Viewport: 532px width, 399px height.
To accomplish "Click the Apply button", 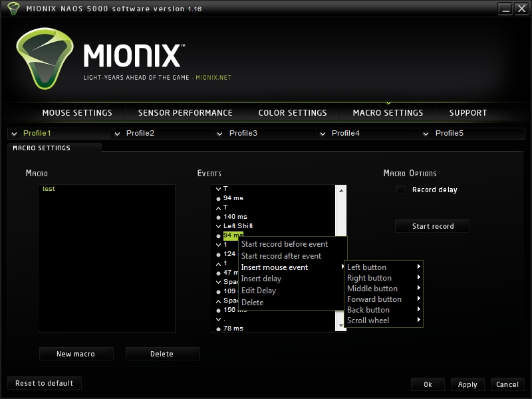I will tap(467, 384).
